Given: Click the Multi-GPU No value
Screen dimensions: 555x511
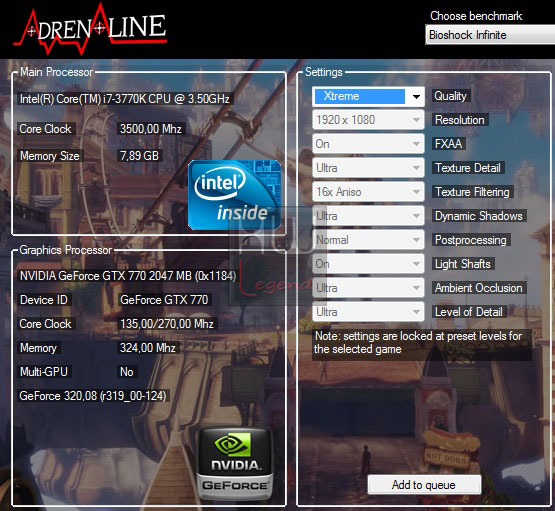Looking at the screenshot, I should [x=127, y=372].
